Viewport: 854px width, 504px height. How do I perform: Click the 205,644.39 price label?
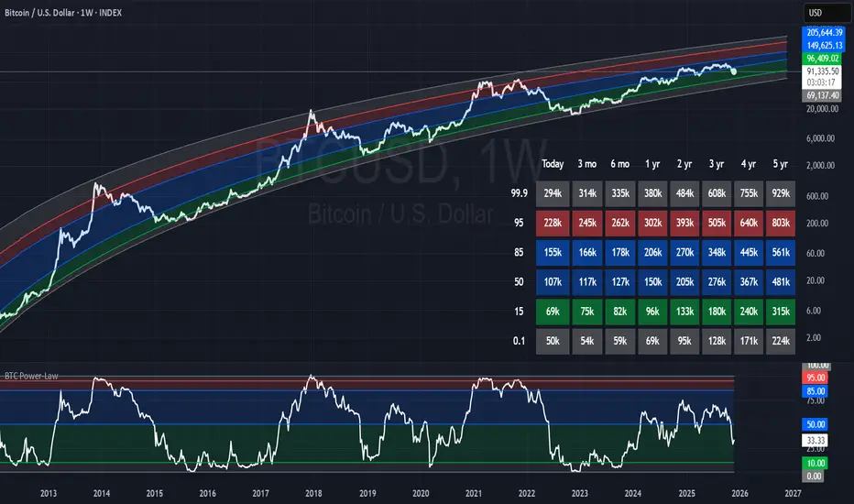click(x=824, y=33)
